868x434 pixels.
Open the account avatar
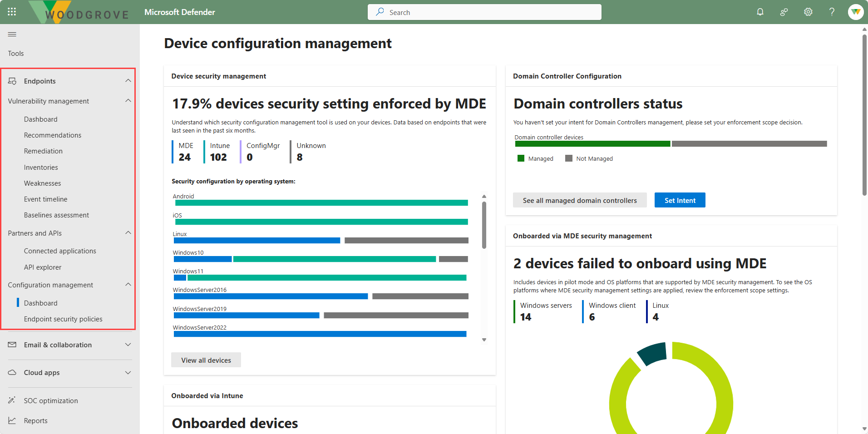(x=856, y=12)
